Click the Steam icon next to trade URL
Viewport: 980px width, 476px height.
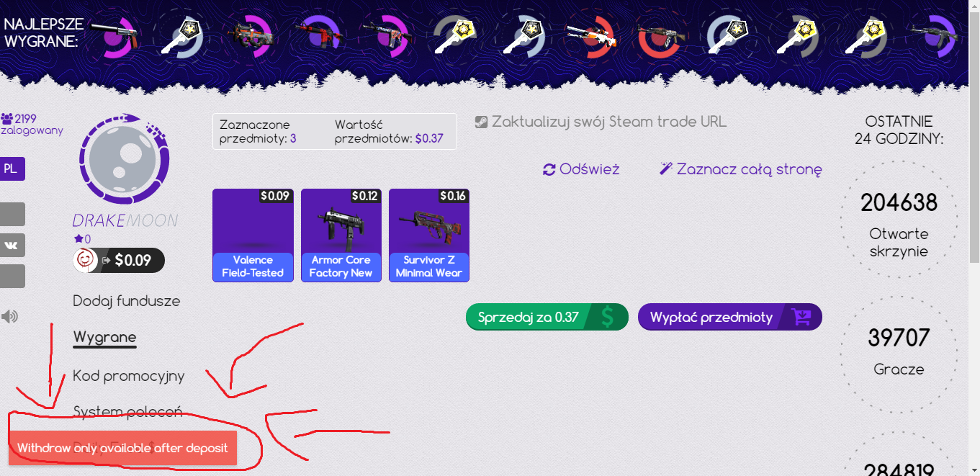coord(482,122)
